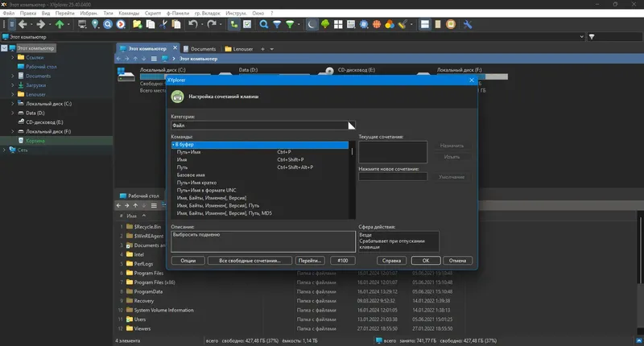Open the Категория dropdown in dialog
This screenshot has height=346, width=644.
click(351, 126)
